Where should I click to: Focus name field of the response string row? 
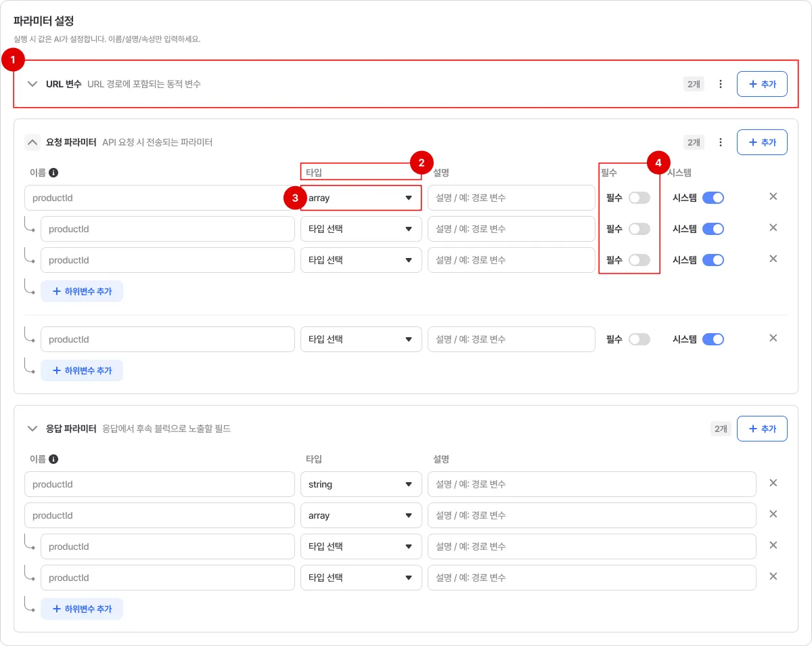pos(160,484)
